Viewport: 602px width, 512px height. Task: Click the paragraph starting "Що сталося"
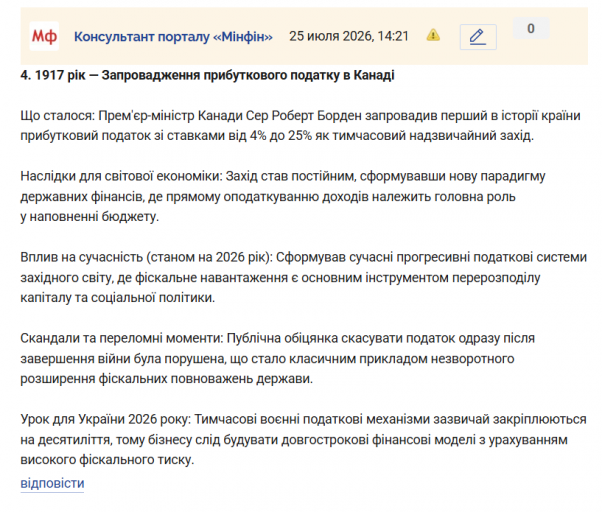tap(300, 126)
